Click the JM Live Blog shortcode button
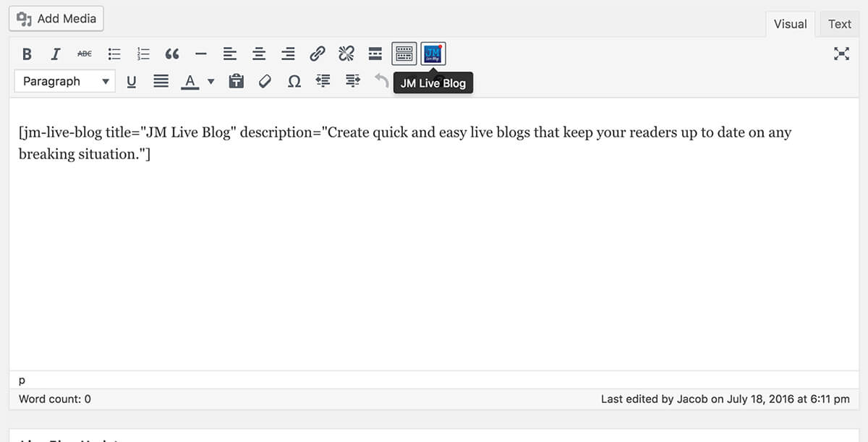The image size is (868, 442). 433,54
